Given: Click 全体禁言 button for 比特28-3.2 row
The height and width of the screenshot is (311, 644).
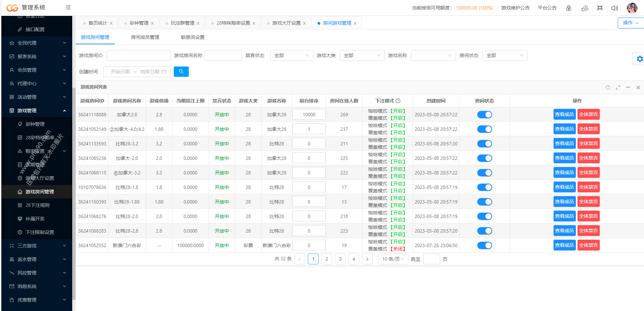Looking at the screenshot, I should click(x=588, y=143).
